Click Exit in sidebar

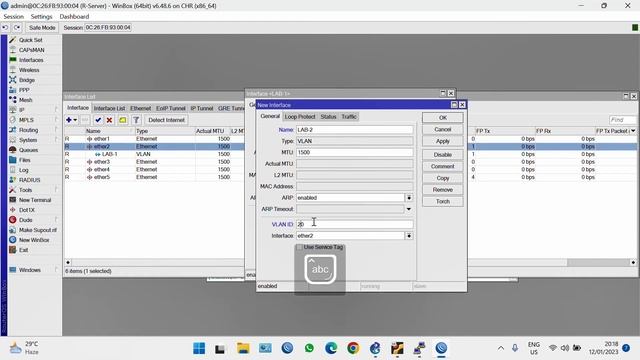23,250
